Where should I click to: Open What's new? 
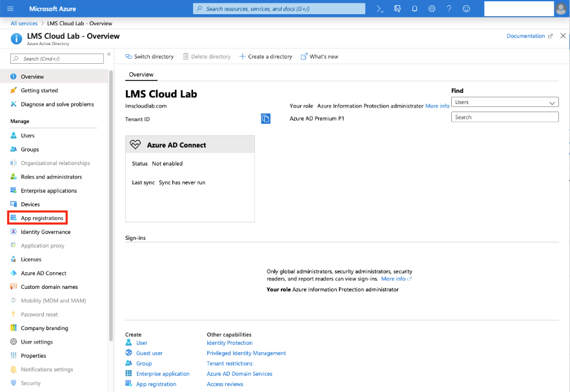tap(320, 57)
